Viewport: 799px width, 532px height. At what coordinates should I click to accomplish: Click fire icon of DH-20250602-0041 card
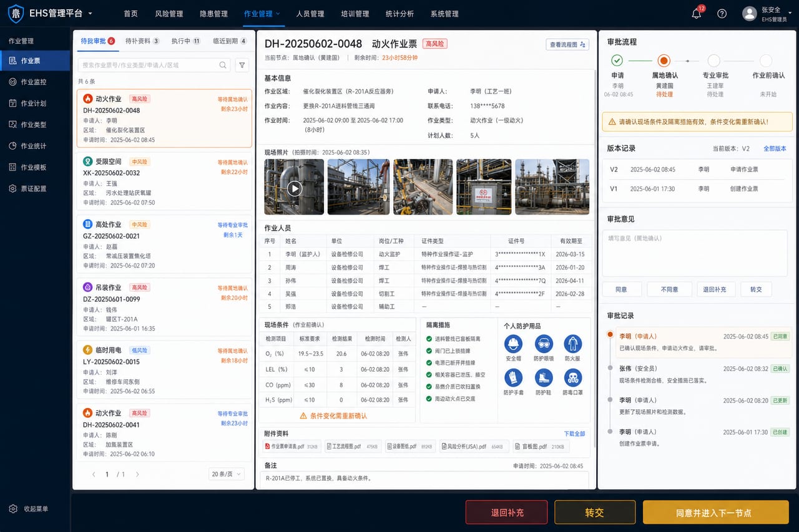88,413
